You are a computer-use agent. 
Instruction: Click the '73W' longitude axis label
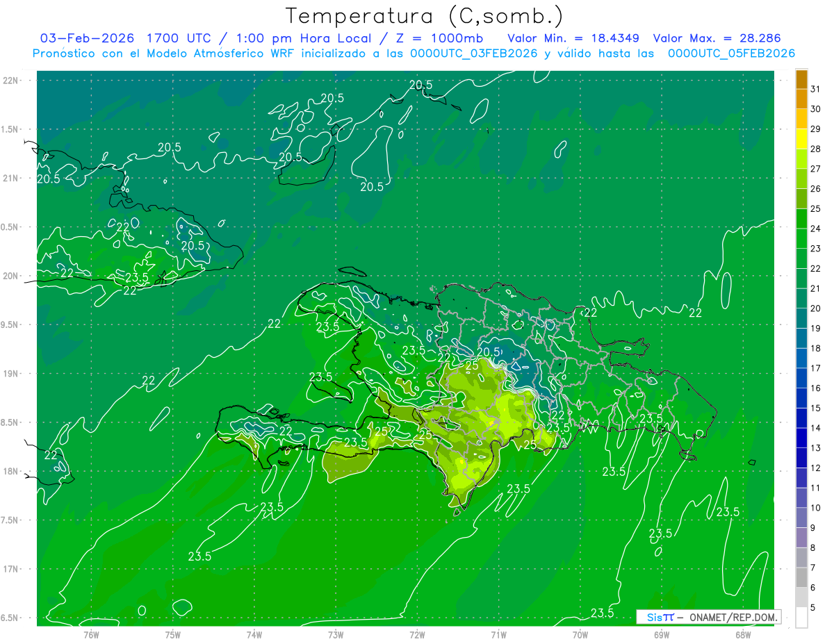(x=336, y=634)
